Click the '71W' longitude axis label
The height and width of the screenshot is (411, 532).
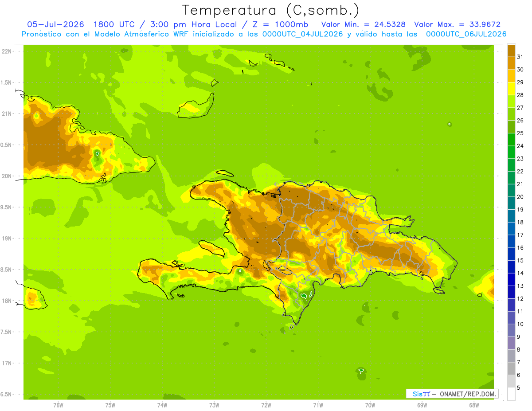[x=318, y=405]
